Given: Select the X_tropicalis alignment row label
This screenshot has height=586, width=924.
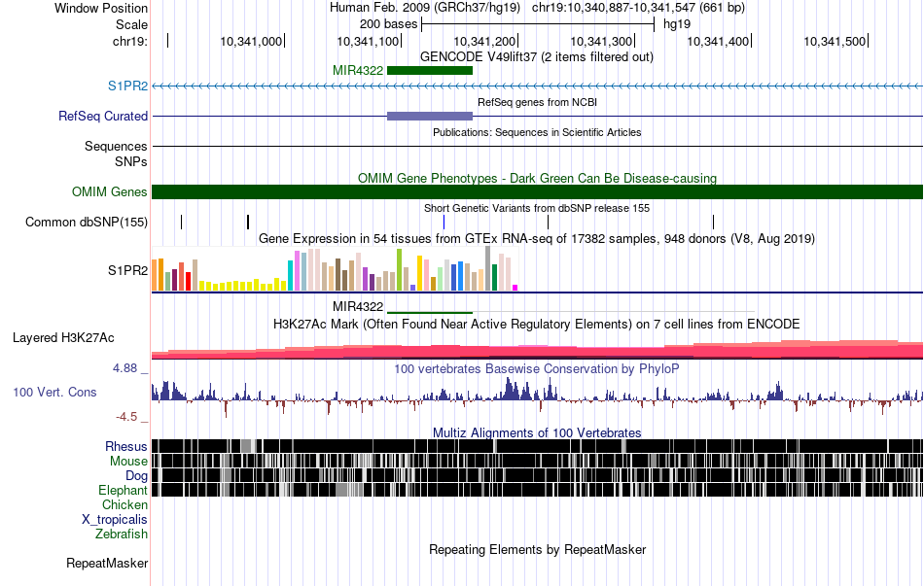Looking at the screenshot, I should pos(115,520).
